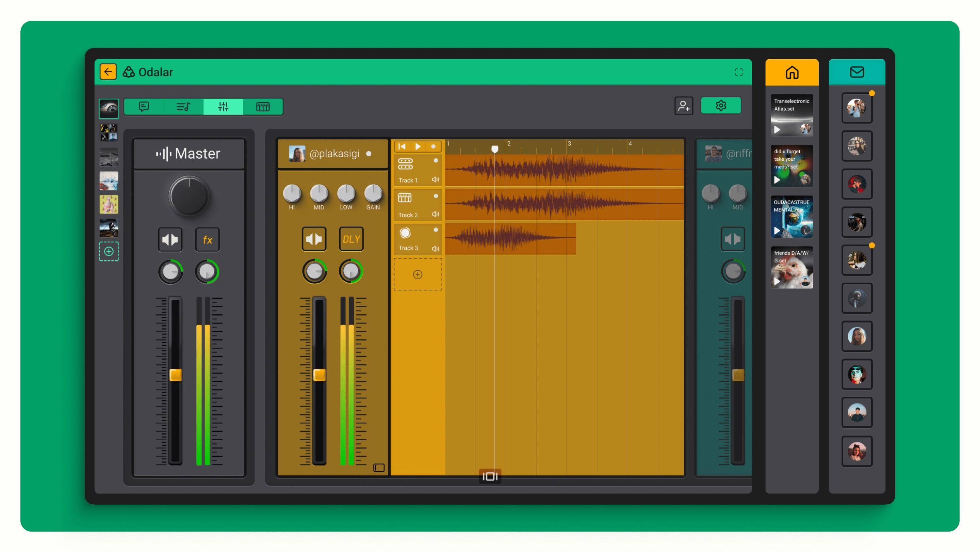Click the Master header label

[x=188, y=154]
